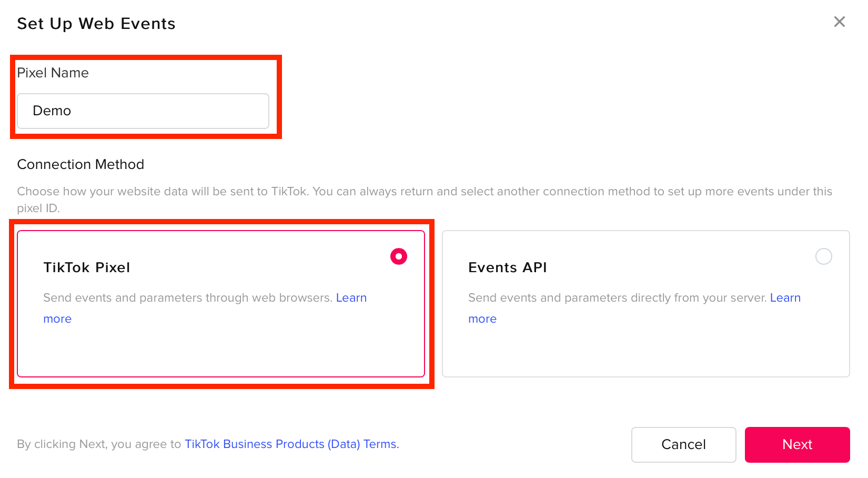Click 'Send events and parameters through web browsers' text

point(187,298)
